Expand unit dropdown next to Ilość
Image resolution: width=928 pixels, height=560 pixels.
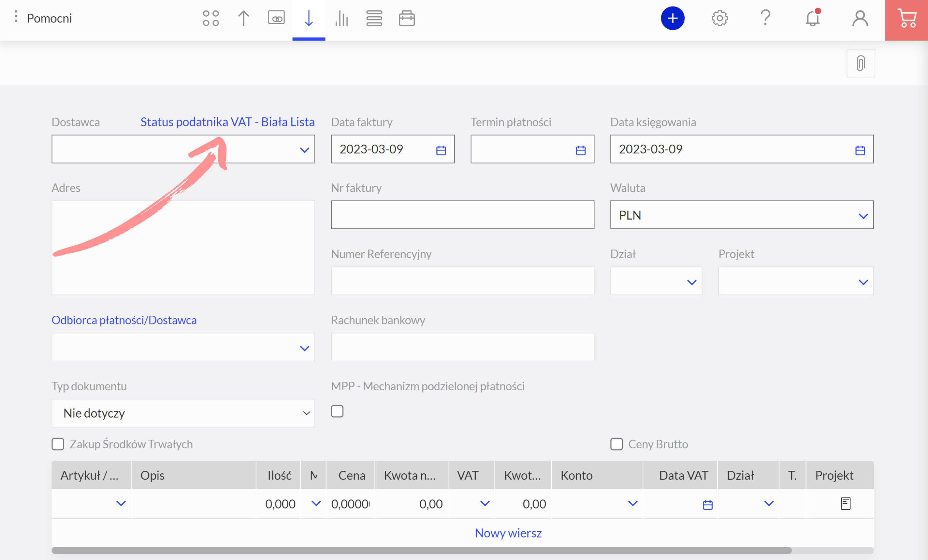(316, 503)
